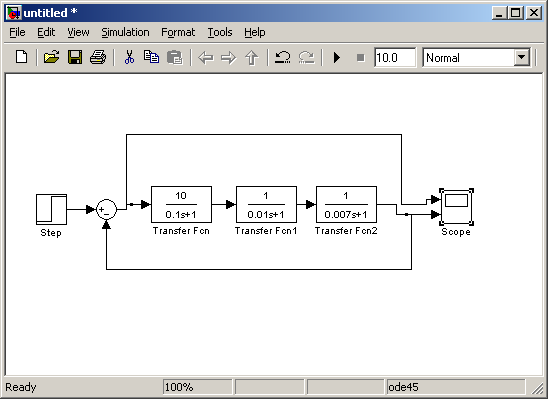The height and width of the screenshot is (399, 548).
Task: Click the Ready status text
Action: click(21, 387)
